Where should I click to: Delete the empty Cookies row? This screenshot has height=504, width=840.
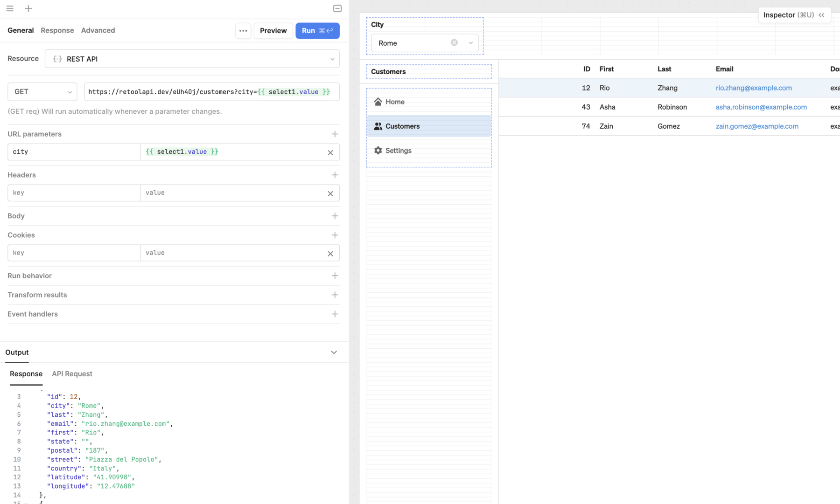[330, 254]
